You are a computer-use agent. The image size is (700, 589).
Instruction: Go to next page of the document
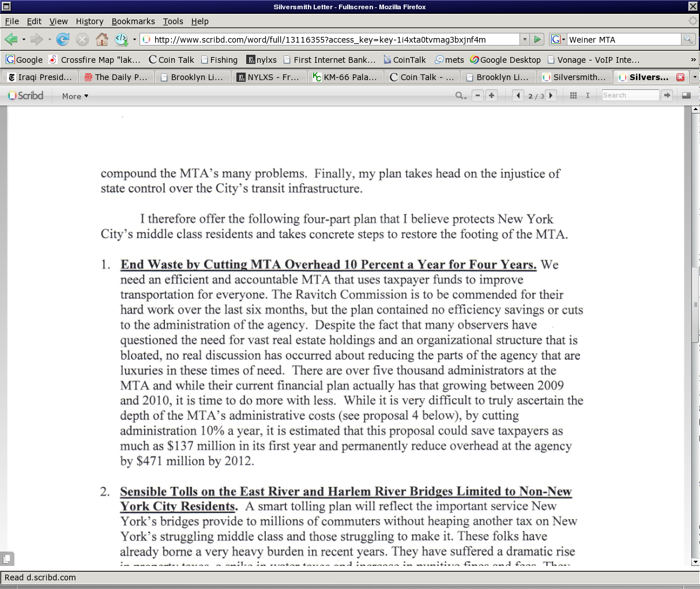coord(551,96)
